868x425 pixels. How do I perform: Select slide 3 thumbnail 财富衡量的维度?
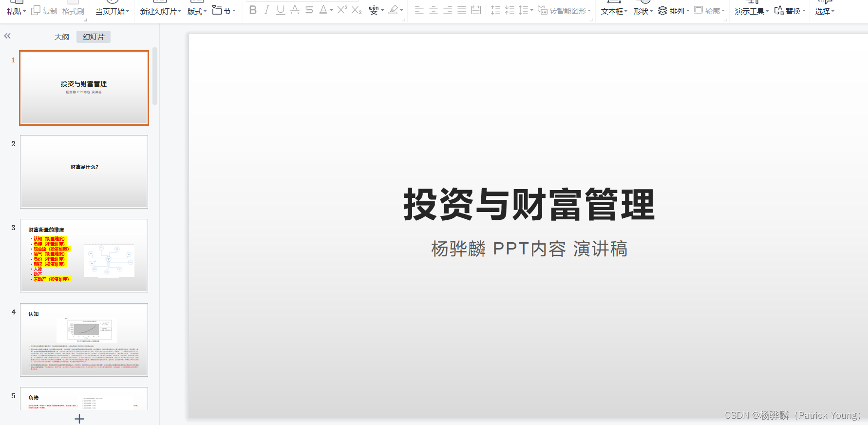pos(84,255)
